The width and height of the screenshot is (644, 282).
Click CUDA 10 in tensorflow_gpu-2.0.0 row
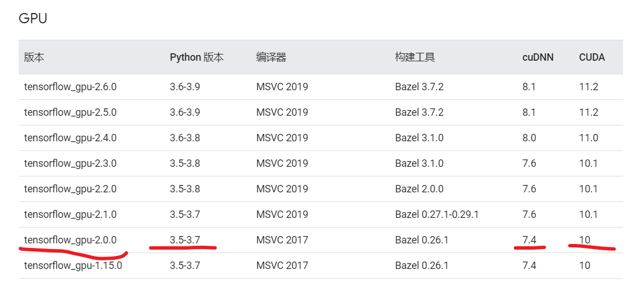pyautogui.click(x=585, y=240)
